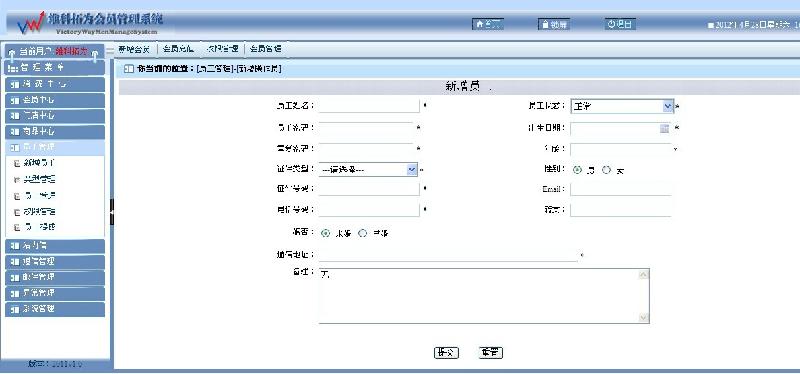Click the remarks textarea scroll-up arrow
800x374 pixels.
pos(644,274)
